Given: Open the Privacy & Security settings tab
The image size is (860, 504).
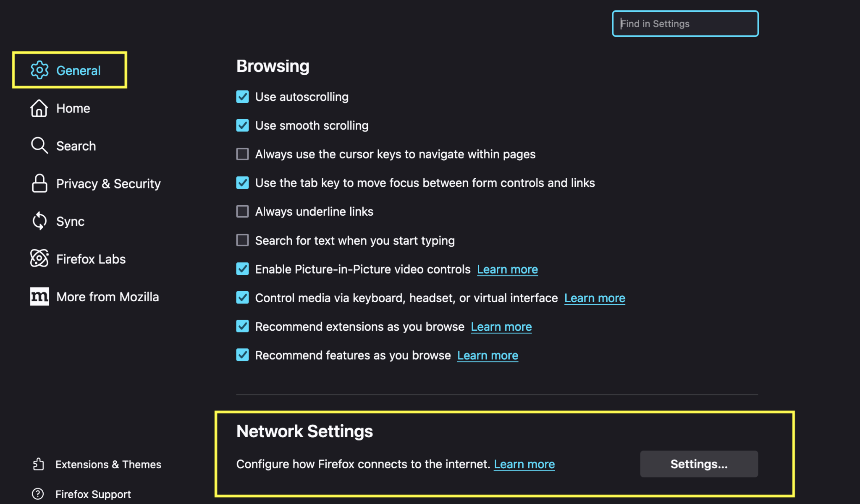Looking at the screenshot, I should [x=96, y=183].
